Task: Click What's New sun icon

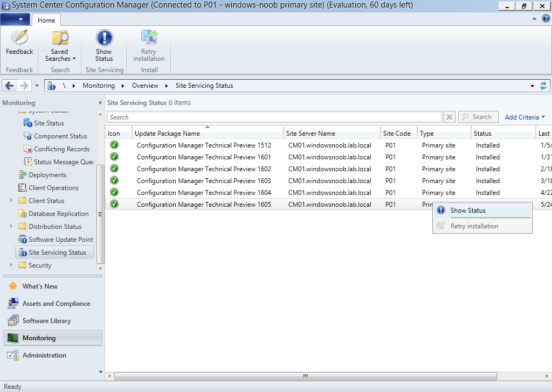Action: coord(13,286)
